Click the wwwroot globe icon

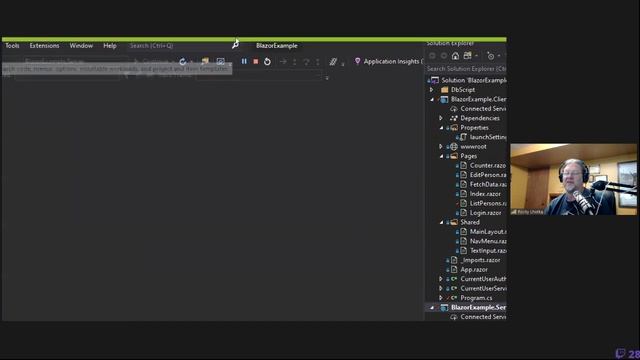(453, 147)
